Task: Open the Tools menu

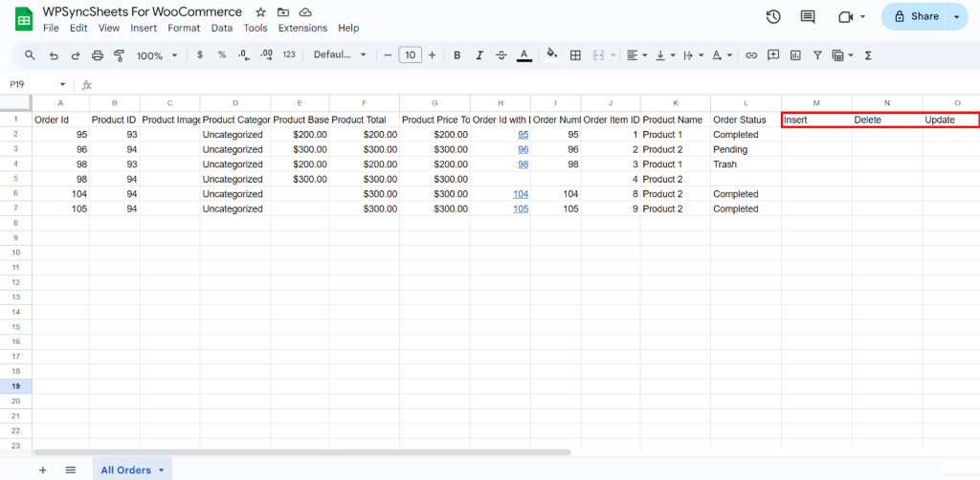Action: click(x=256, y=28)
